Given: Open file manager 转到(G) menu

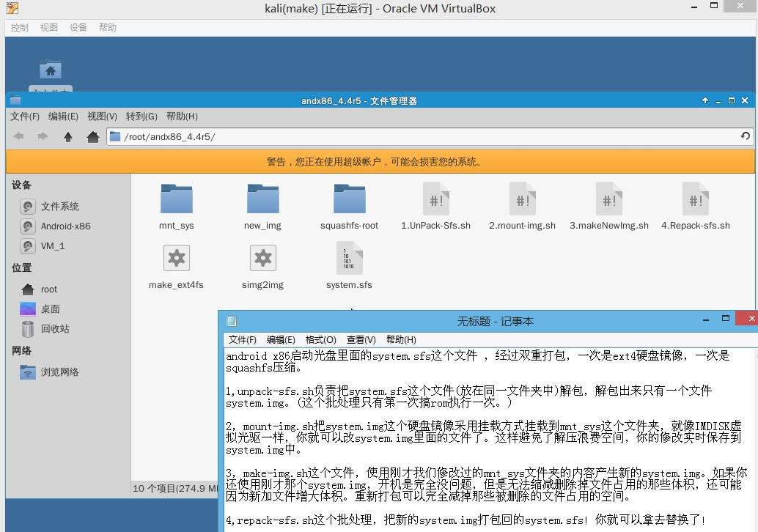Looking at the screenshot, I should 141,117.
